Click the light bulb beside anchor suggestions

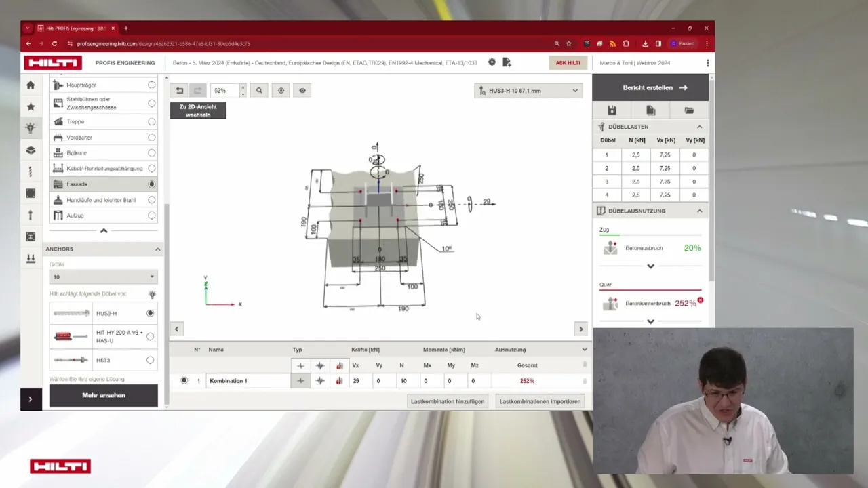tap(152, 294)
